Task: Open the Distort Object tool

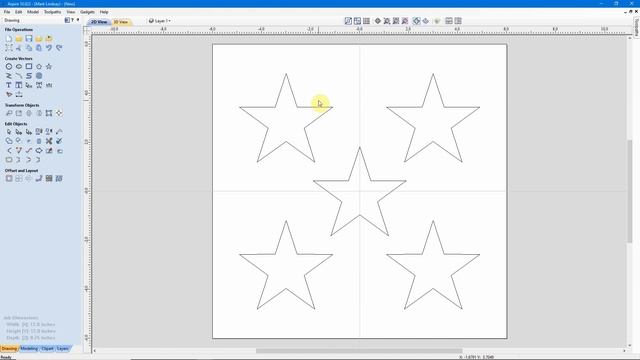Action: point(49,113)
